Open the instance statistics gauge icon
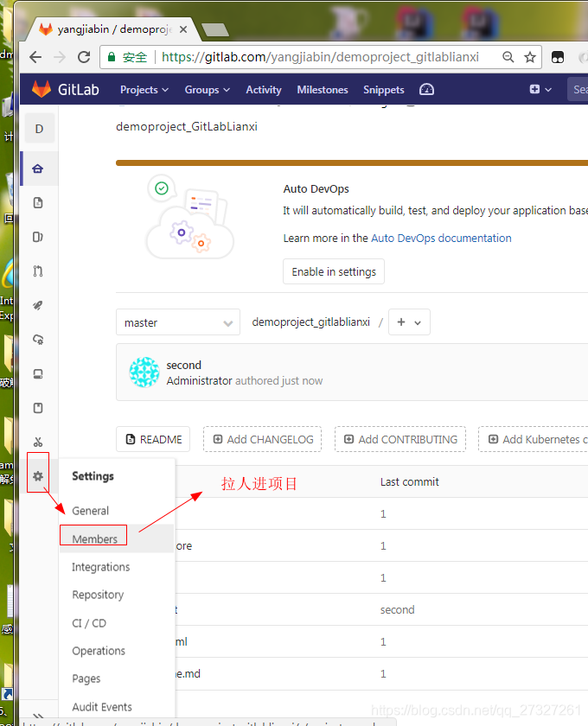 426,89
